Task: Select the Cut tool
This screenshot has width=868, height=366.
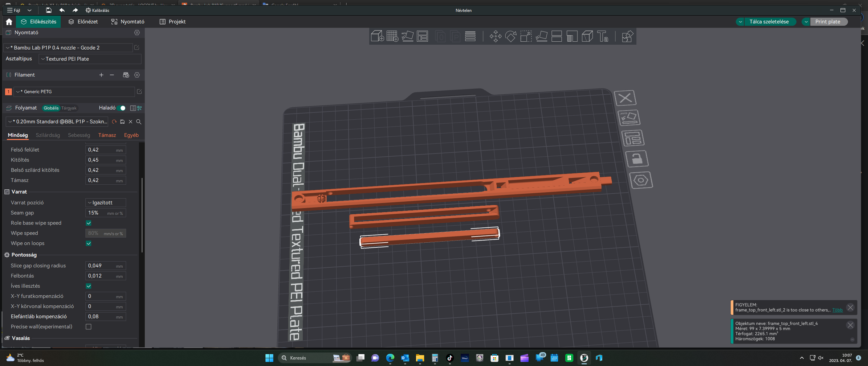Action: [557, 36]
